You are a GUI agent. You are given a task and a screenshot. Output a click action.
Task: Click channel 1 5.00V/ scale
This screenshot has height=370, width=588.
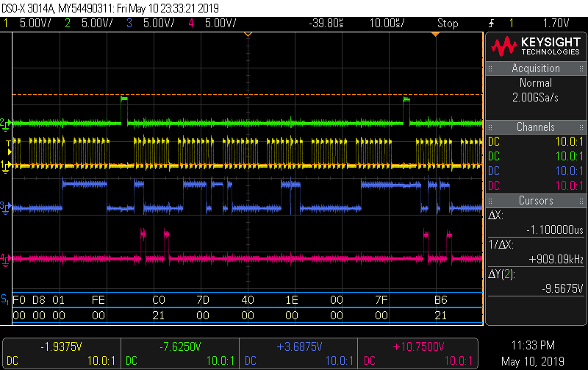point(35,24)
